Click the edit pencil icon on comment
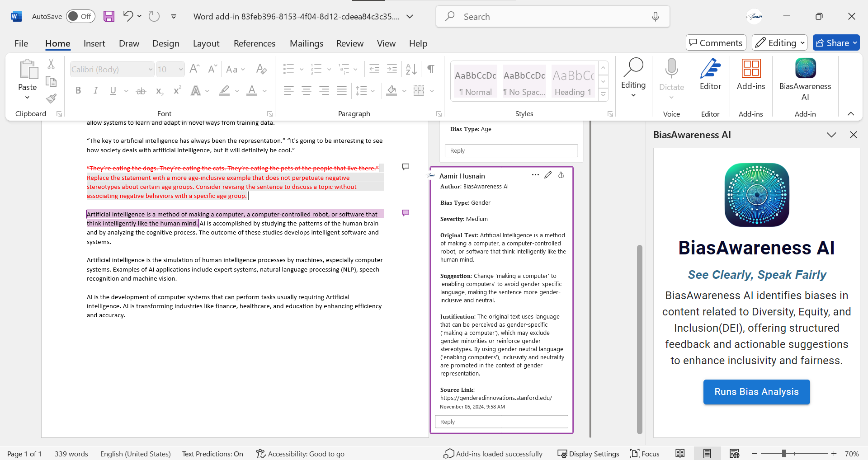 [548, 175]
